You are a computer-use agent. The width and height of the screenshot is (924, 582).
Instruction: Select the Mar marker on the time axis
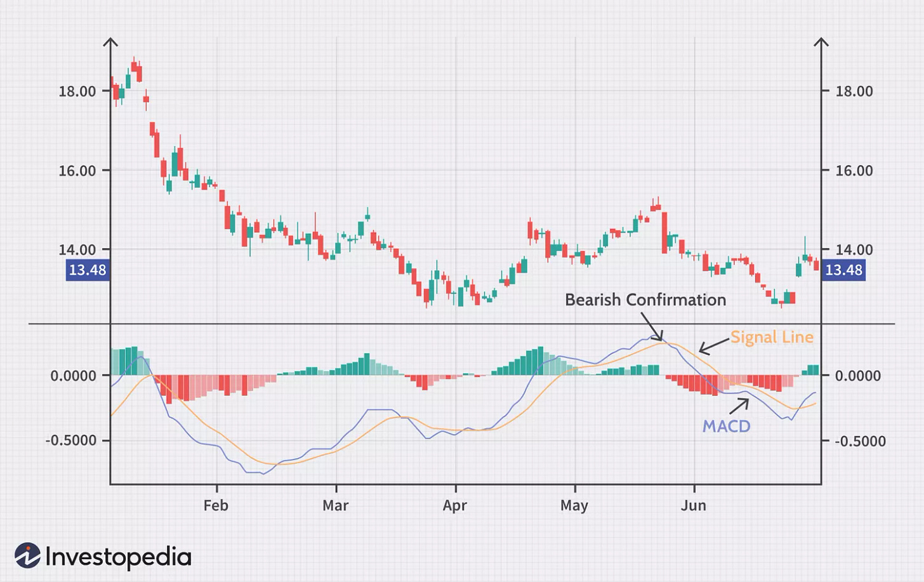click(335, 505)
